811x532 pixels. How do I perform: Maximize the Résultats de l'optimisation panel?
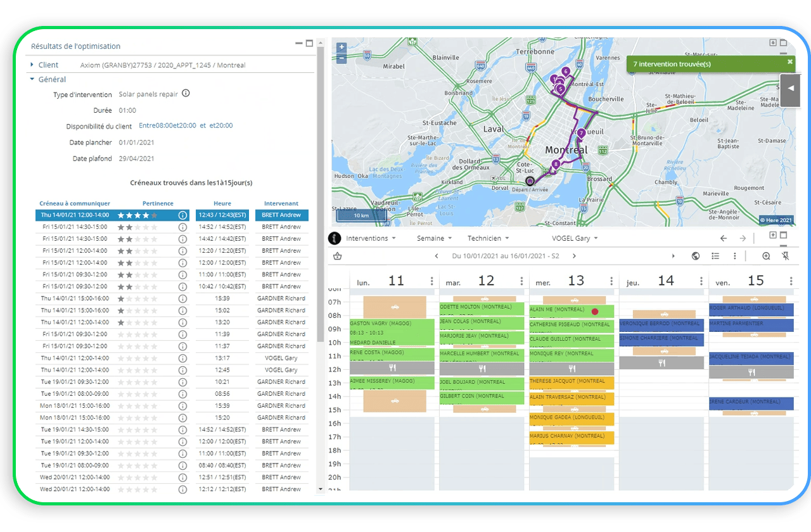pyautogui.click(x=309, y=44)
